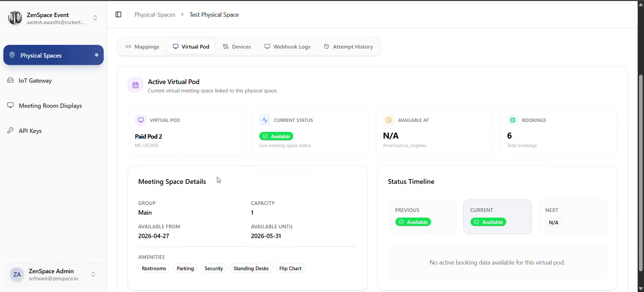The image size is (644, 292).
Task: Open the Attempt History tab
Action: [x=348, y=47]
